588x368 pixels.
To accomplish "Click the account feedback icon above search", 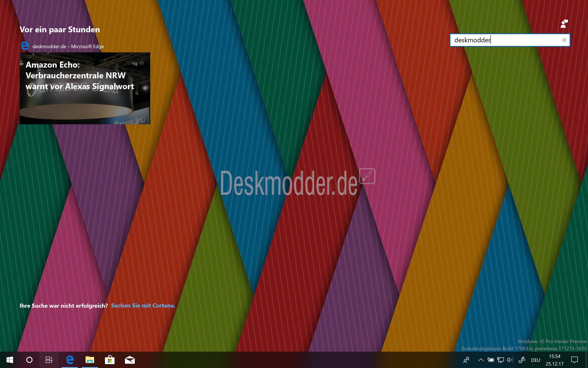I will pyautogui.click(x=565, y=24).
